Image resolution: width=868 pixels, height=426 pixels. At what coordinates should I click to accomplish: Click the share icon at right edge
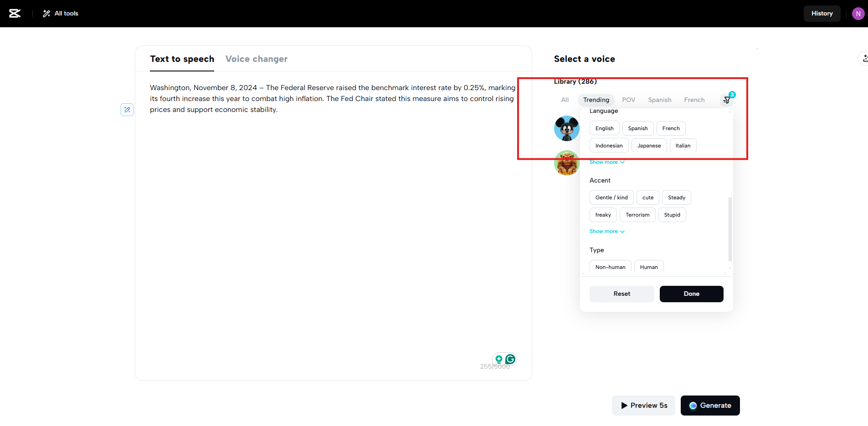coord(864,58)
